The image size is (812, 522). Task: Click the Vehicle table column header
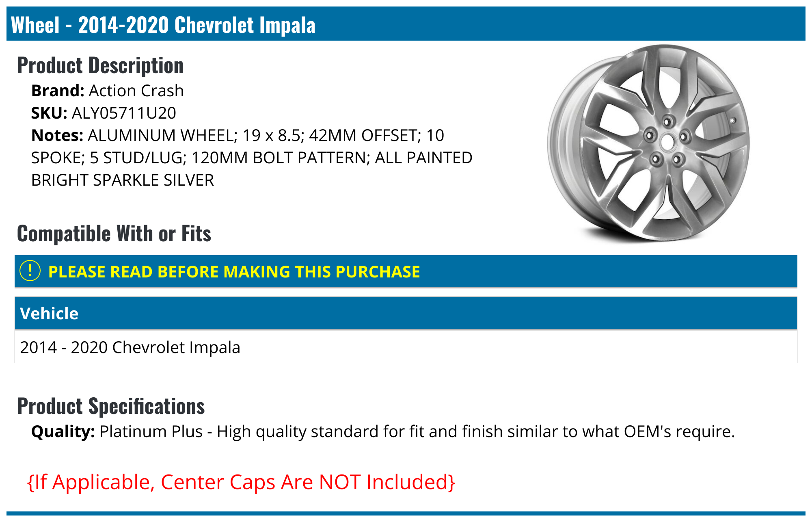[49, 314]
